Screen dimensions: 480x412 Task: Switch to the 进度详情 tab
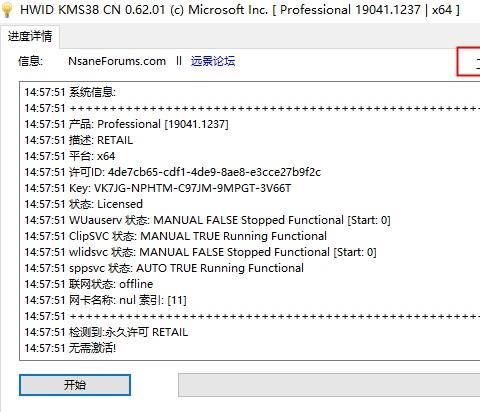(x=30, y=36)
